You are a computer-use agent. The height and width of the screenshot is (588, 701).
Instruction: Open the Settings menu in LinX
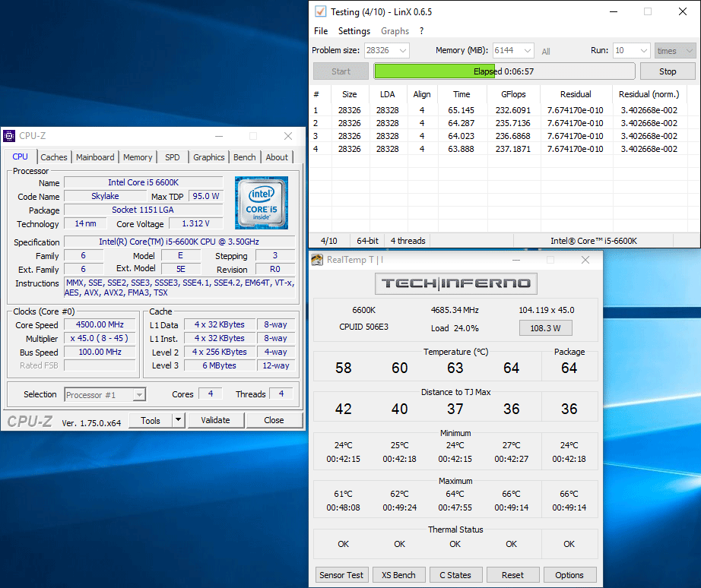354,31
